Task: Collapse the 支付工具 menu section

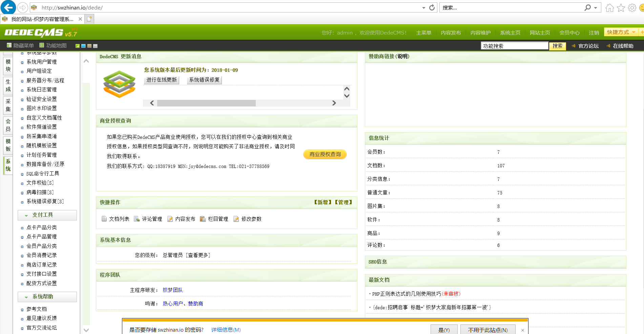Action: click(47, 215)
